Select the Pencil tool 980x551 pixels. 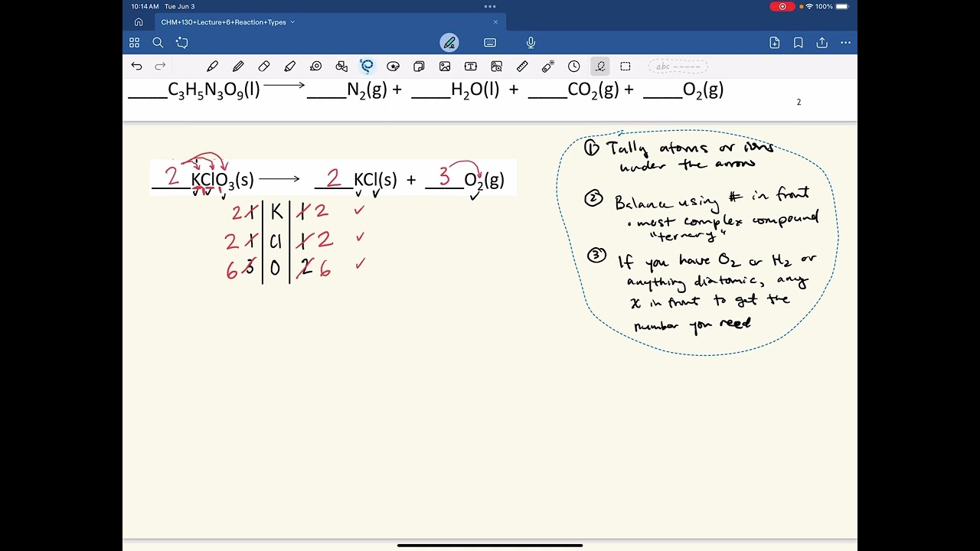(238, 67)
